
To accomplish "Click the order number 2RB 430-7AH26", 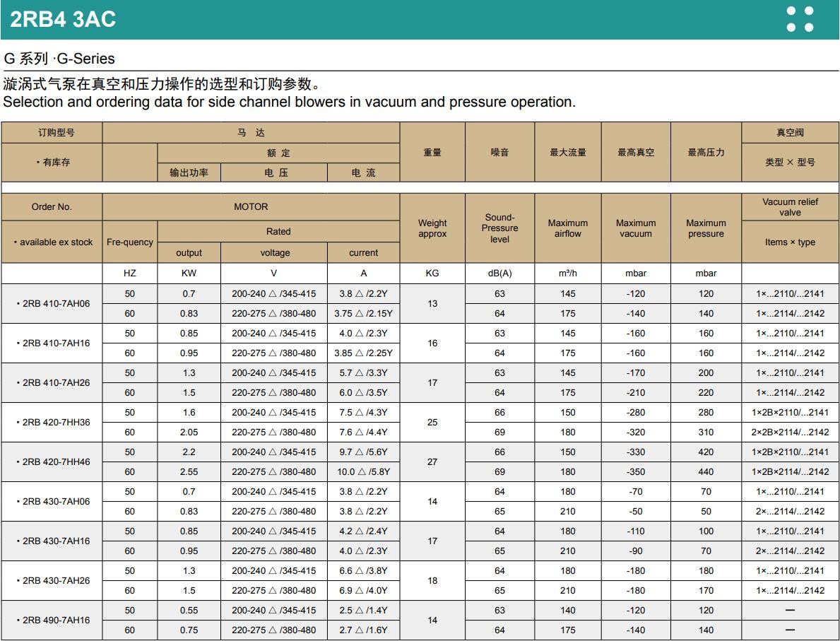I will coord(57,581).
